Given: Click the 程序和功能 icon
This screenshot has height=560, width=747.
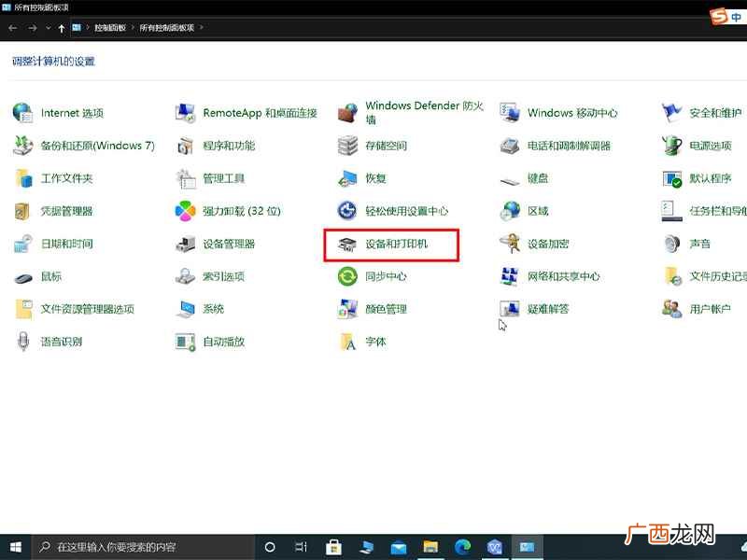Looking at the screenshot, I should 185,146.
